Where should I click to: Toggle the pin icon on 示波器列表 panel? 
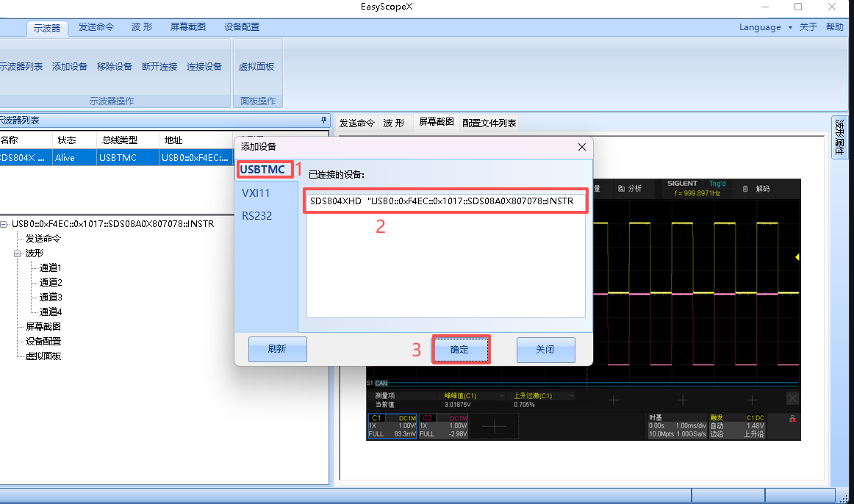323,120
